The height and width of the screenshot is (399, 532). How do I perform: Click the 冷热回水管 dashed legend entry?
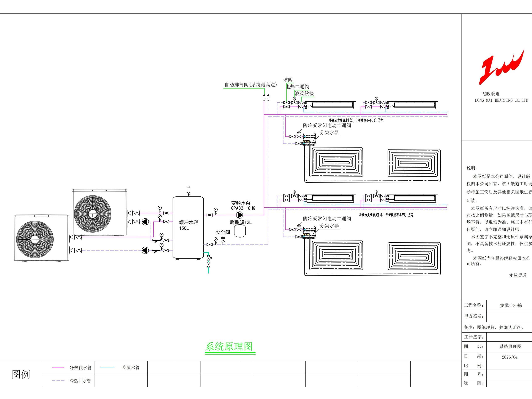72,381
